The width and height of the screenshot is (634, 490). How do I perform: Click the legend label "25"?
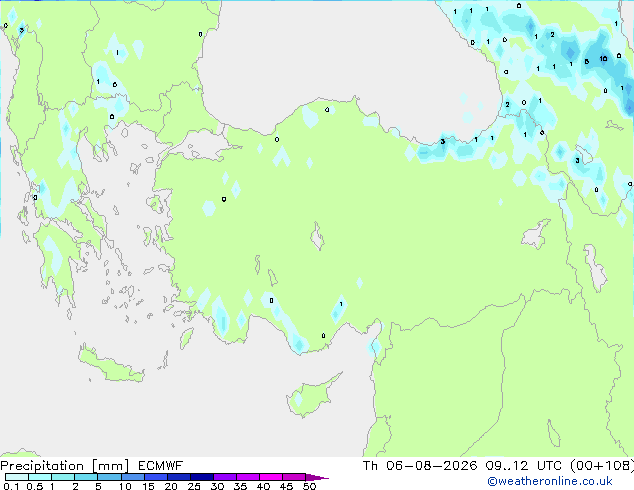(x=194, y=486)
